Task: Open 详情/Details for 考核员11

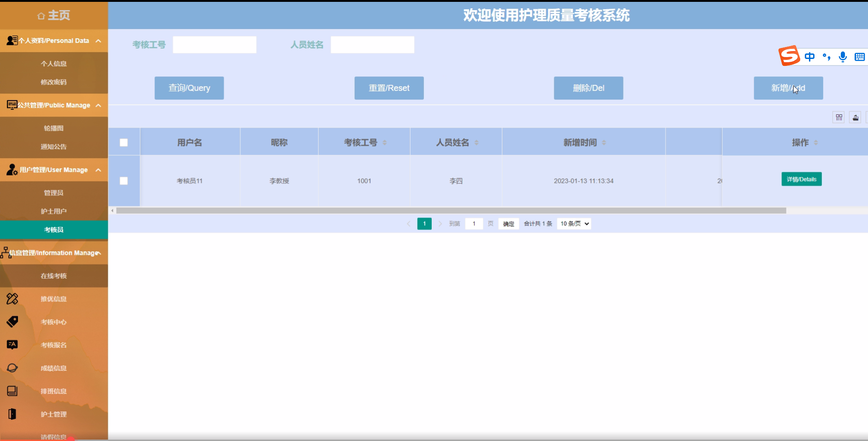Action: [x=802, y=179]
